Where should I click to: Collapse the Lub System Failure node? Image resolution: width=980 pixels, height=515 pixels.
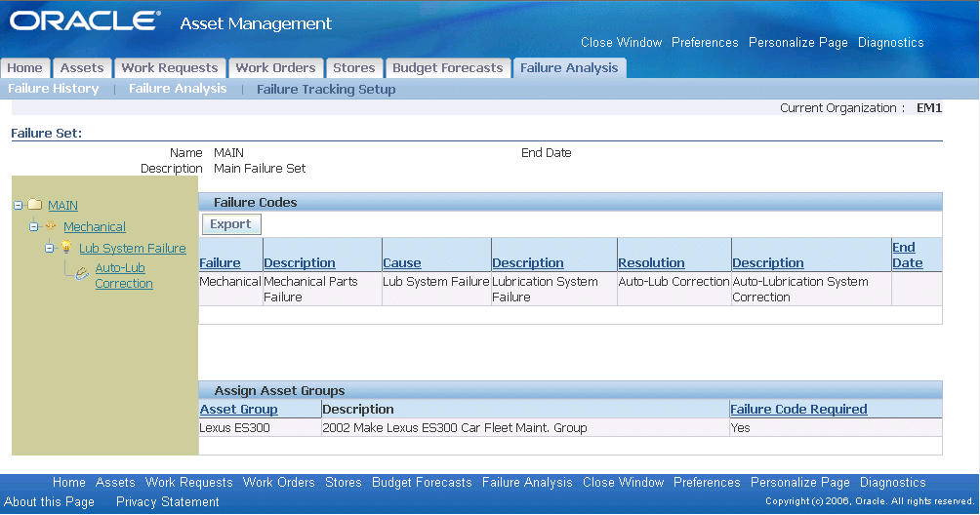(x=50, y=248)
